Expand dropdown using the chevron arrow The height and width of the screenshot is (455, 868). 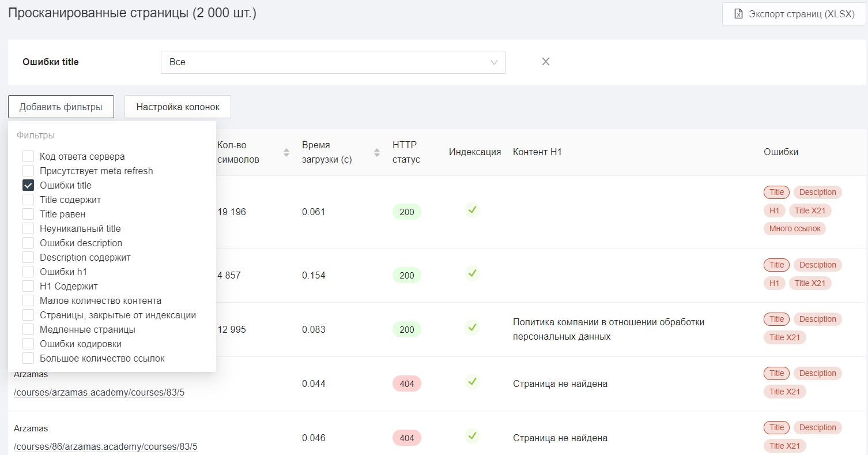click(494, 62)
